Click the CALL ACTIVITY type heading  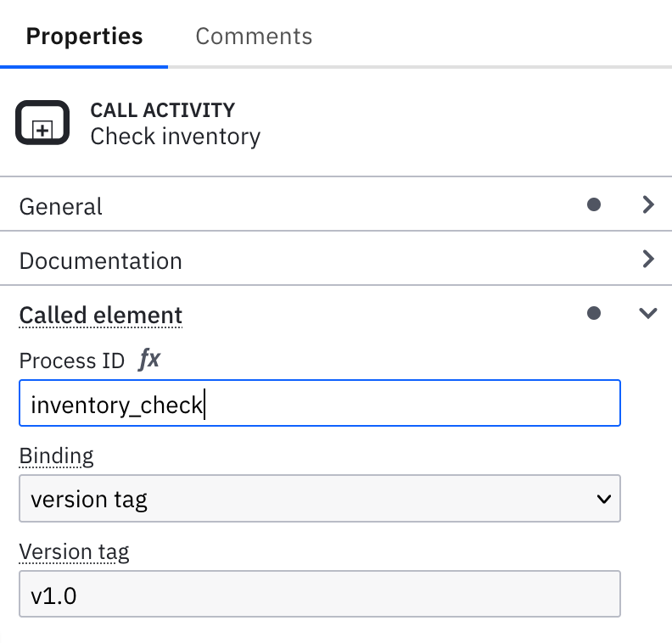162,110
